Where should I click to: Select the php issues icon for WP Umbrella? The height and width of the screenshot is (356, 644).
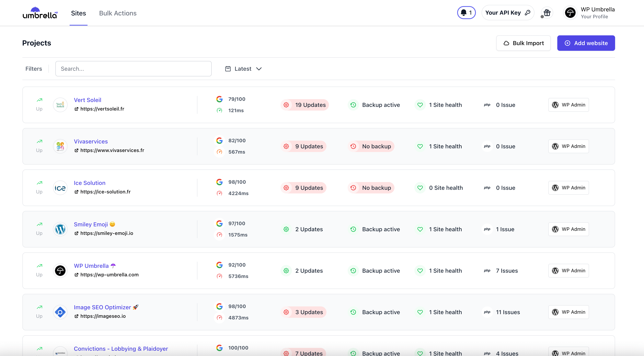[x=487, y=271]
